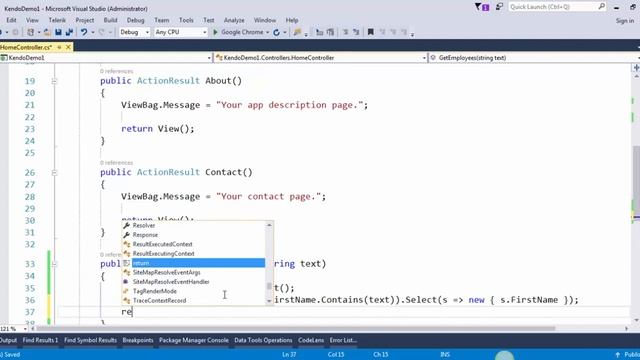
Task: Open the Tools menu
Action: point(186,20)
